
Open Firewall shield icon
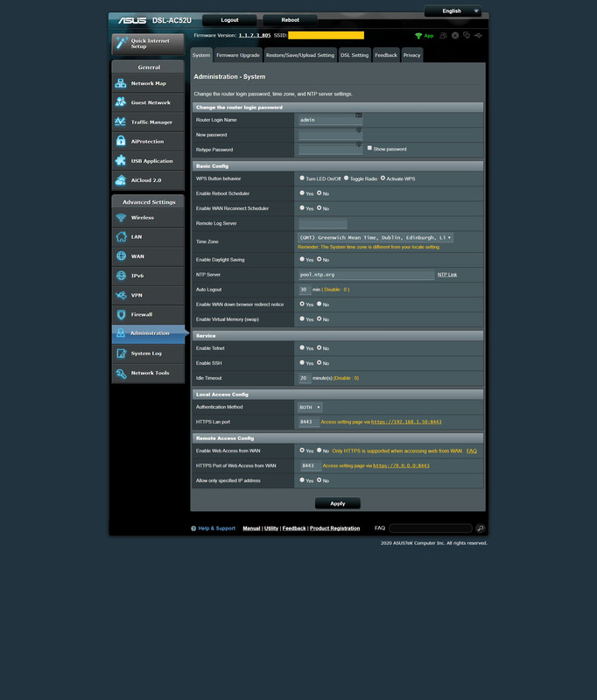tap(121, 314)
